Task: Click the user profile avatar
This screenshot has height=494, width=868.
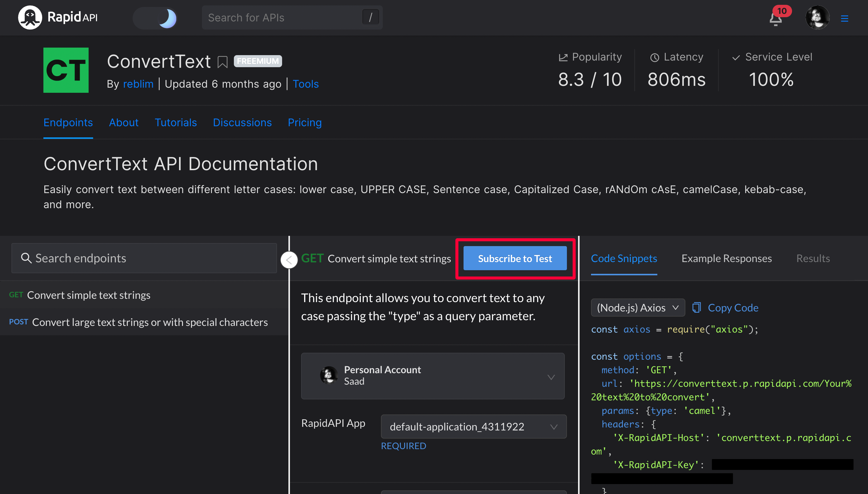Action: coord(817,18)
